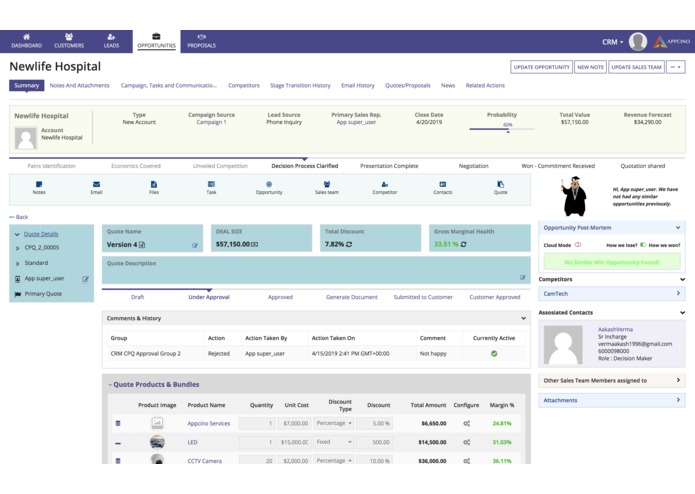The height and width of the screenshot is (494, 695).
Task: Go Back to the previous view
Action: click(x=19, y=217)
